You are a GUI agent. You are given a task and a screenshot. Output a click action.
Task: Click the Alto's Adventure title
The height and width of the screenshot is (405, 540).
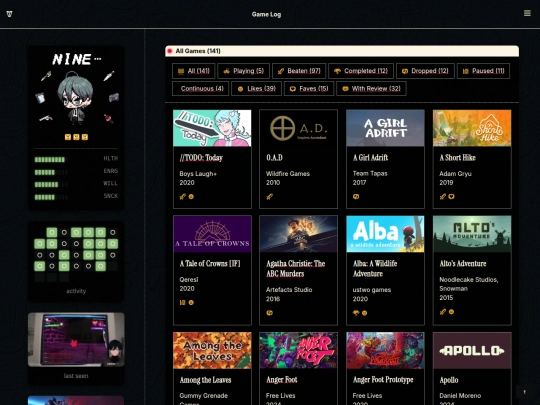click(x=463, y=263)
